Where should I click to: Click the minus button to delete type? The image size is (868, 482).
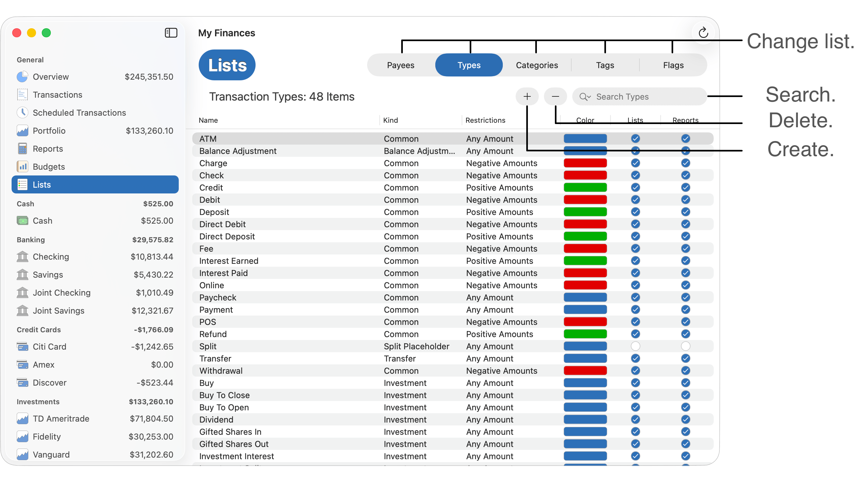(x=555, y=97)
